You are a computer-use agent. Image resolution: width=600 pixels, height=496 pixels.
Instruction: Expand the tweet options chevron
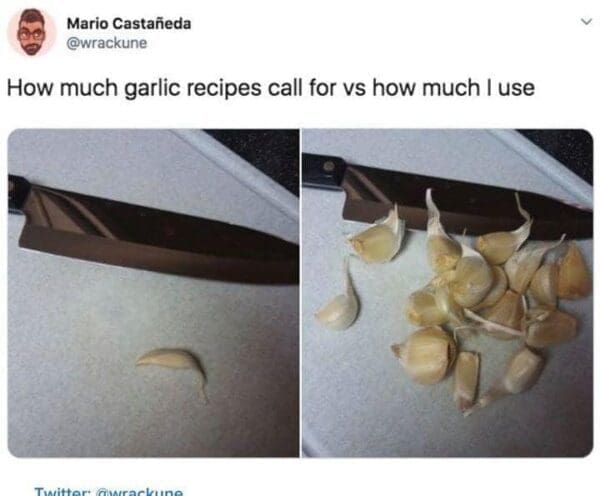click(586, 21)
